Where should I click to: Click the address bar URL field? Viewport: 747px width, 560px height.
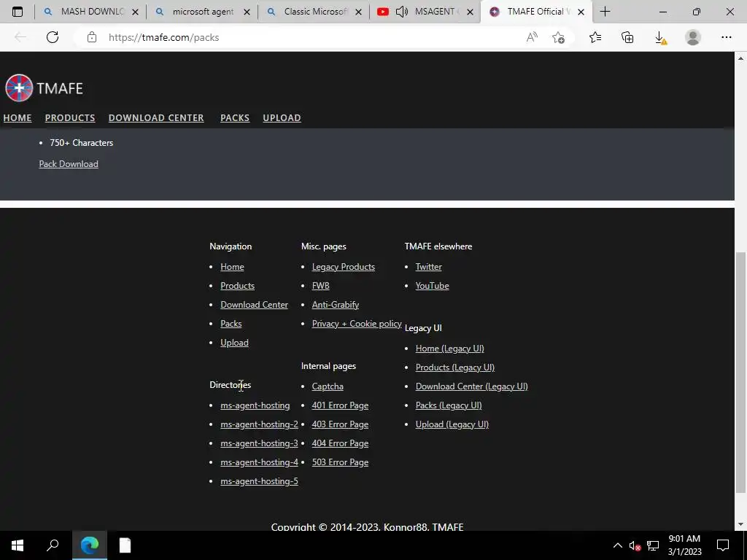[x=305, y=37]
